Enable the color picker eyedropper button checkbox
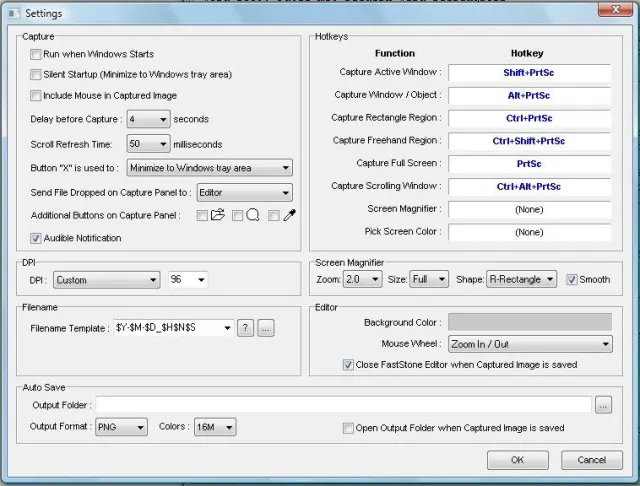The width and height of the screenshot is (640, 486). pyautogui.click(x=274, y=215)
